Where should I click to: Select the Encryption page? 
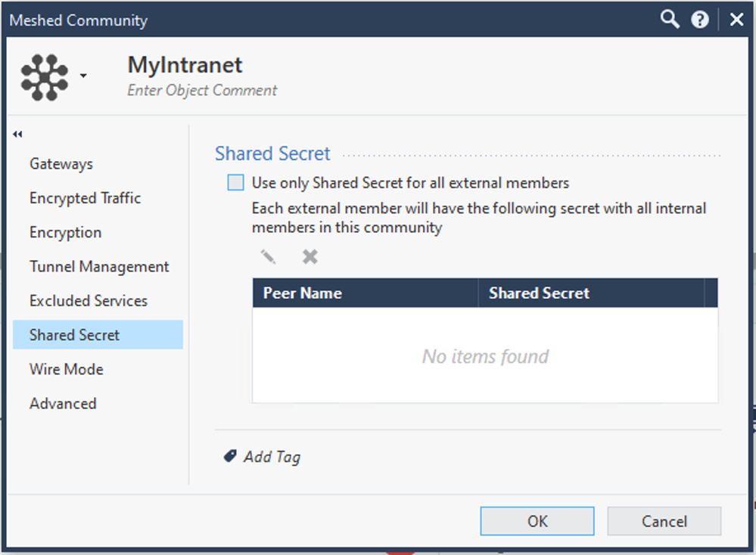pyautogui.click(x=66, y=232)
